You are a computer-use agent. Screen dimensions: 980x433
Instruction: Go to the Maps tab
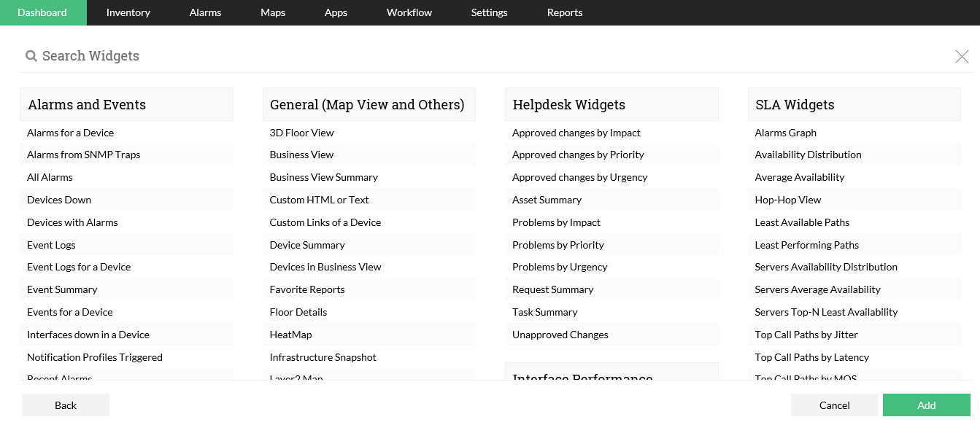[273, 12]
